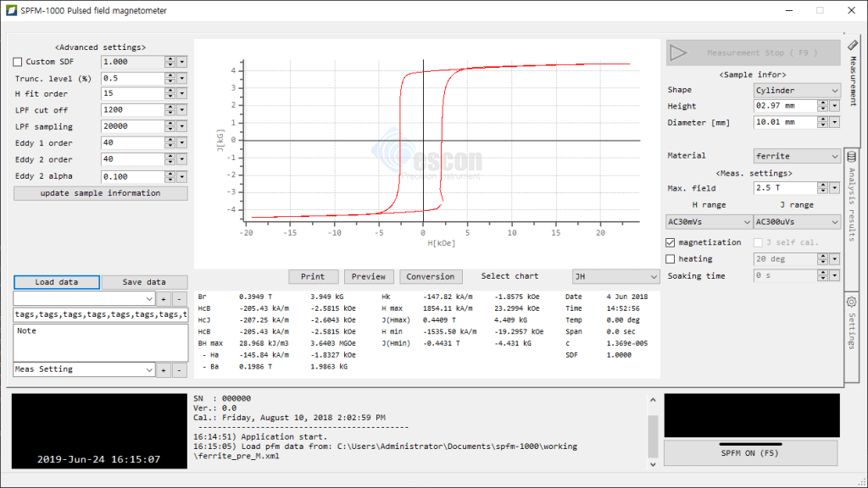The height and width of the screenshot is (488, 868).
Task: Switch to the Analysis results tab
Action: [852, 203]
